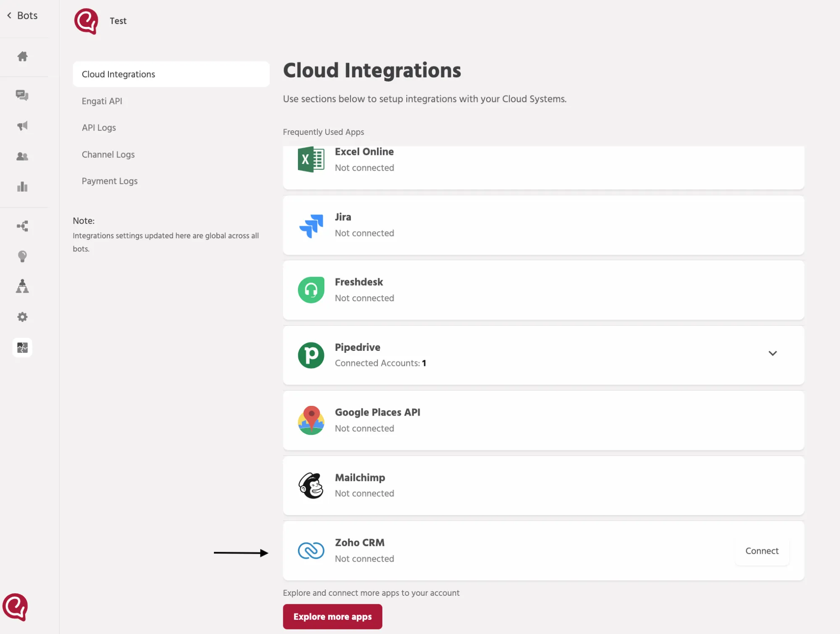
Task: Expand Pipedrive connected accounts chevron
Action: click(772, 353)
